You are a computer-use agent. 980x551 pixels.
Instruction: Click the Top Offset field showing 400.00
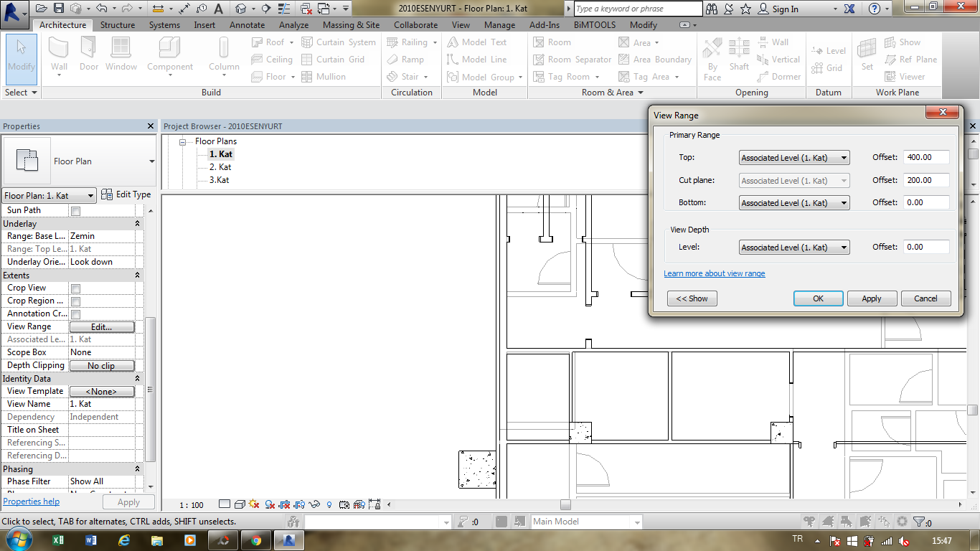[x=926, y=158]
